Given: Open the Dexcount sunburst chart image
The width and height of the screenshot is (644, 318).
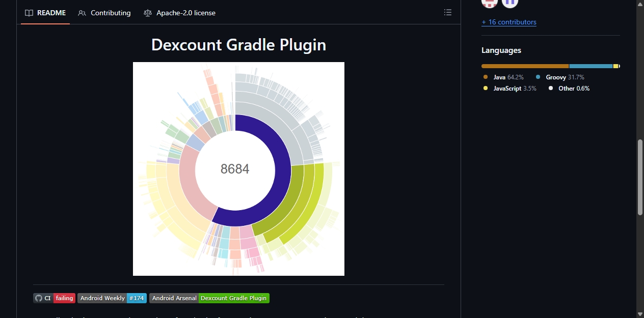Looking at the screenshot, I should [x=238, y=169].
